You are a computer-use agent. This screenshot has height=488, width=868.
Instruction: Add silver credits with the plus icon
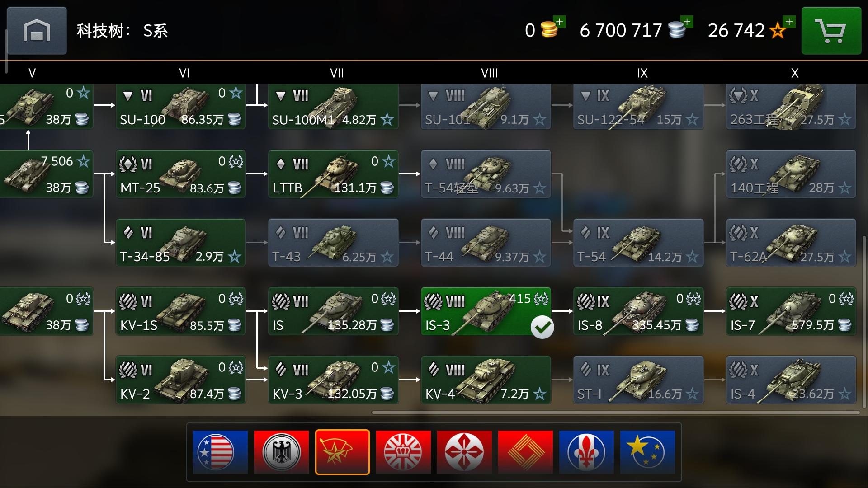[687, 22]
